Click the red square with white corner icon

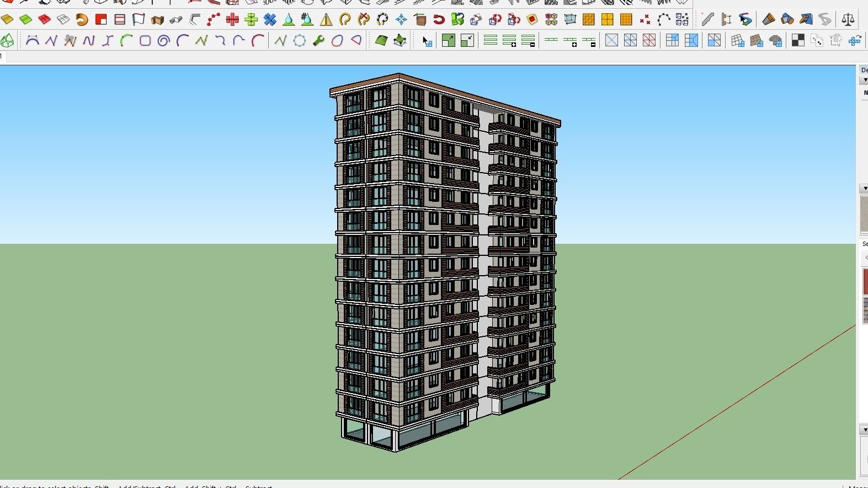[101, 20]
